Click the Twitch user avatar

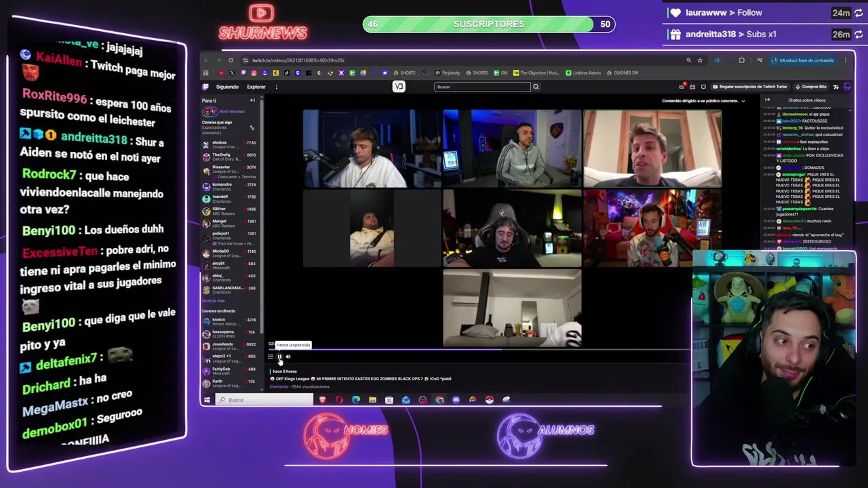pos(848,87)
